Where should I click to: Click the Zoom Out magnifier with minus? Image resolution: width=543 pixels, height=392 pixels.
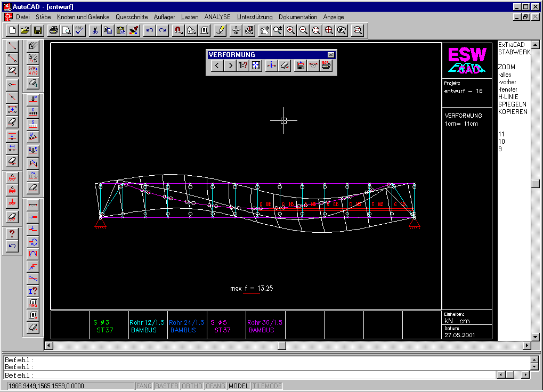click(303, 30)
